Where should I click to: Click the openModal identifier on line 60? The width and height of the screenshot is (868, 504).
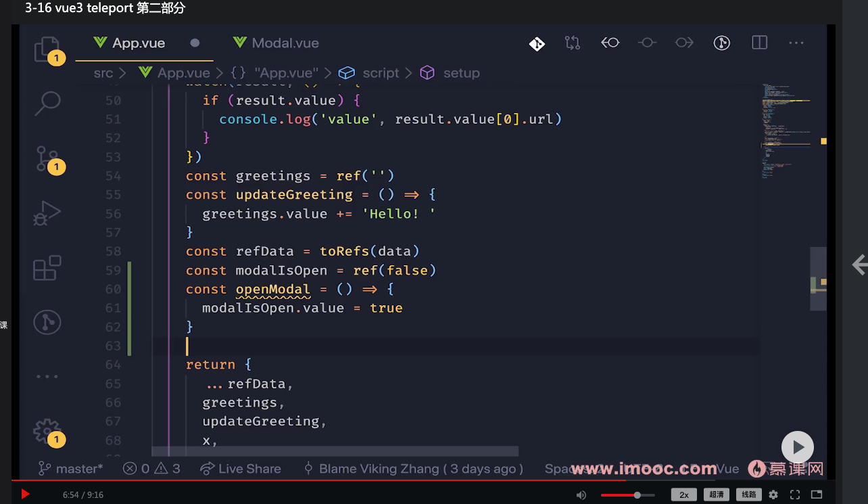[x=272, y=290]
